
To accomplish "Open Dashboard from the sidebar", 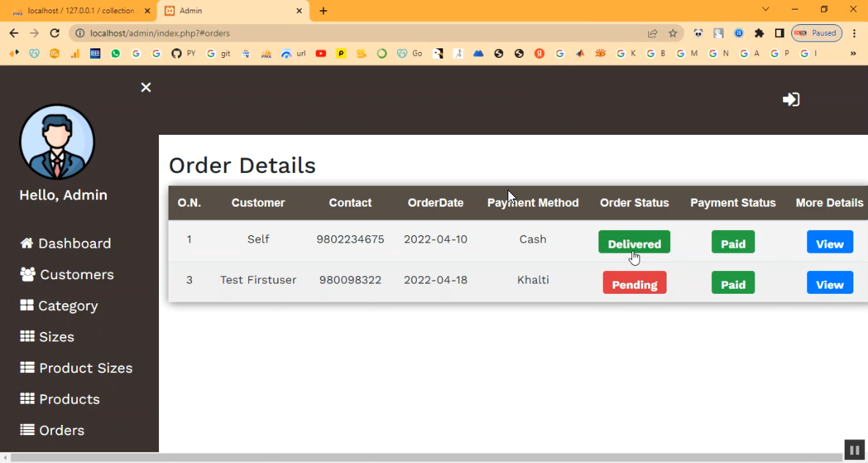I will pos(66,243).
